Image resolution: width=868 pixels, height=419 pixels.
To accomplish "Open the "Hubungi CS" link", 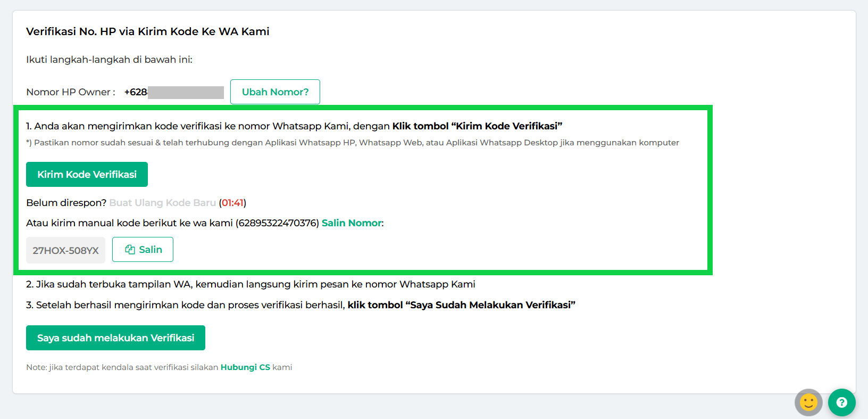I will pos(245,367).
